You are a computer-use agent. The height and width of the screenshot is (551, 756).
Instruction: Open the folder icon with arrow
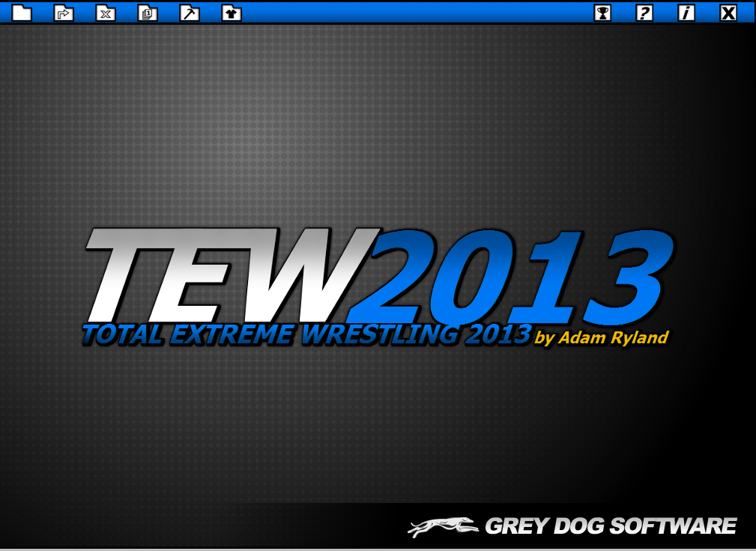64,13
